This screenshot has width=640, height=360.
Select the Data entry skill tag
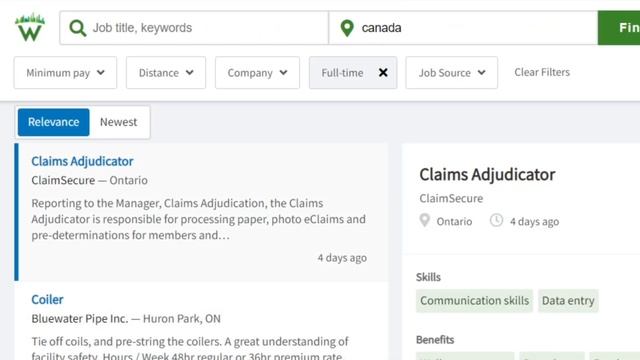568,301
